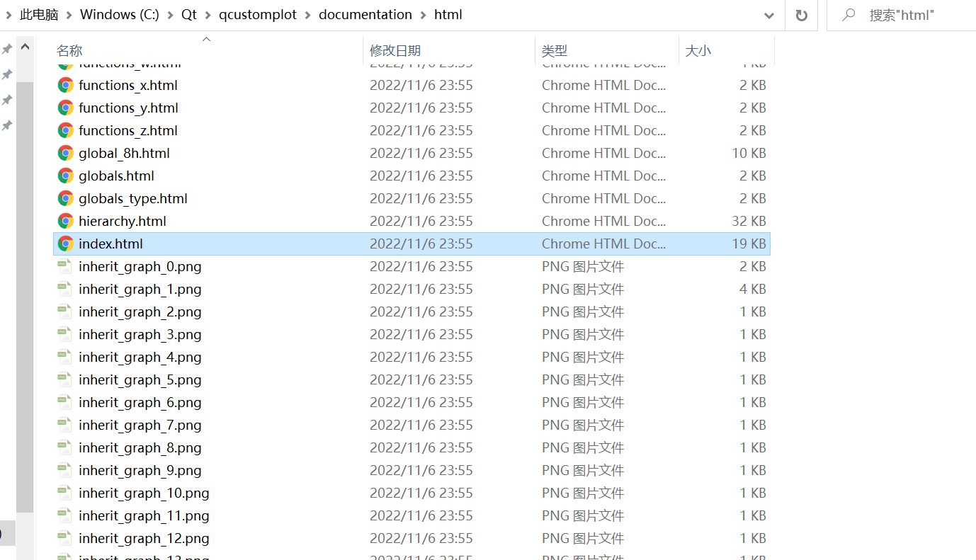
Task: Click the PNG icon of inherit_graph_10.png
Action: [x=65, y=493]
